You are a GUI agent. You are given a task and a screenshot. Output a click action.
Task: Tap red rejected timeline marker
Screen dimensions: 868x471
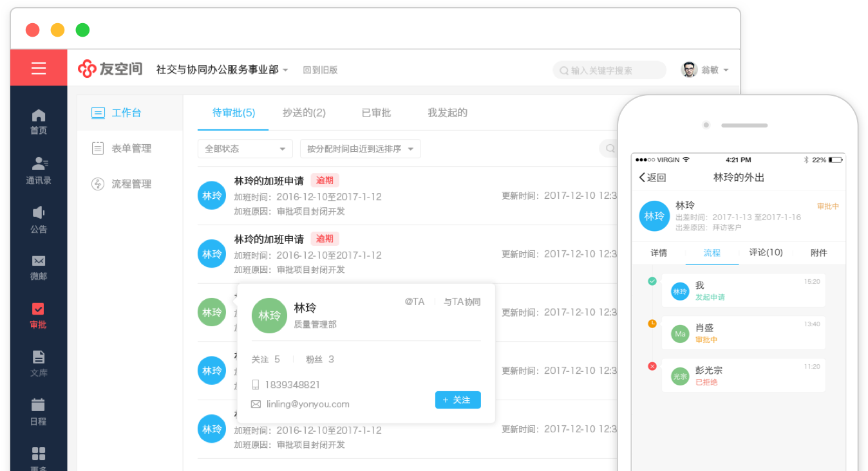pos(652,366)
